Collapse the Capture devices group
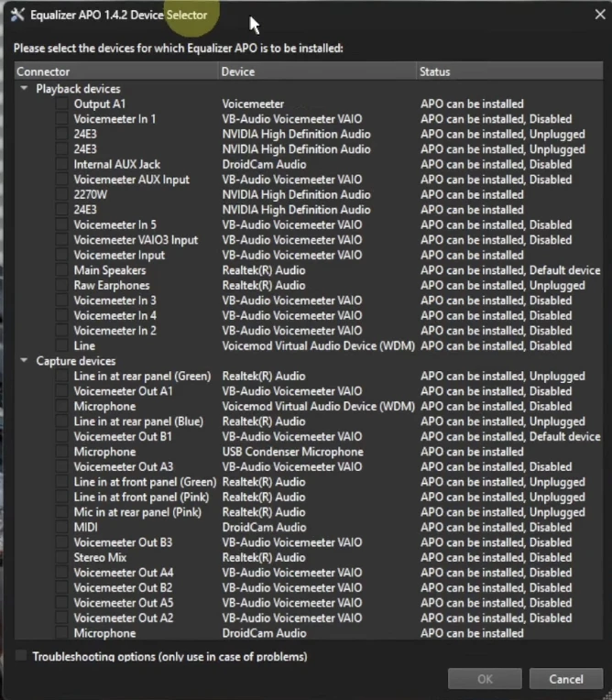 pos(25,360)
